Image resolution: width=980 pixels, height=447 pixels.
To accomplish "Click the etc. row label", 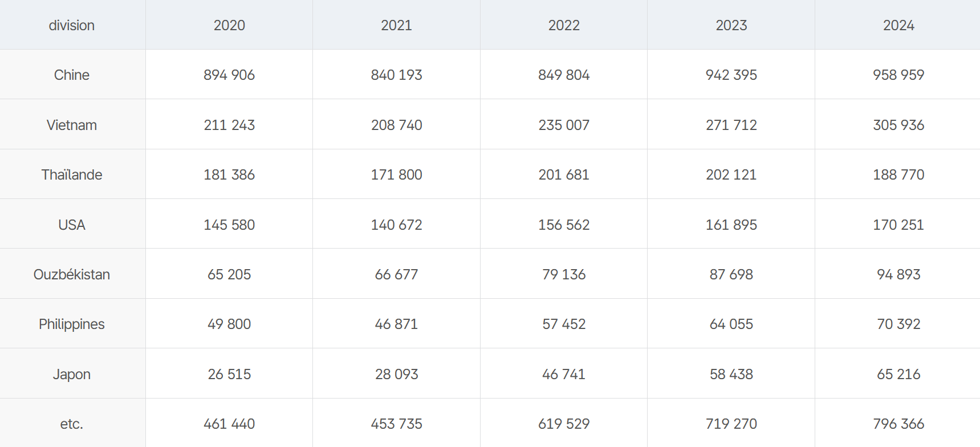I will coord(72,424).
